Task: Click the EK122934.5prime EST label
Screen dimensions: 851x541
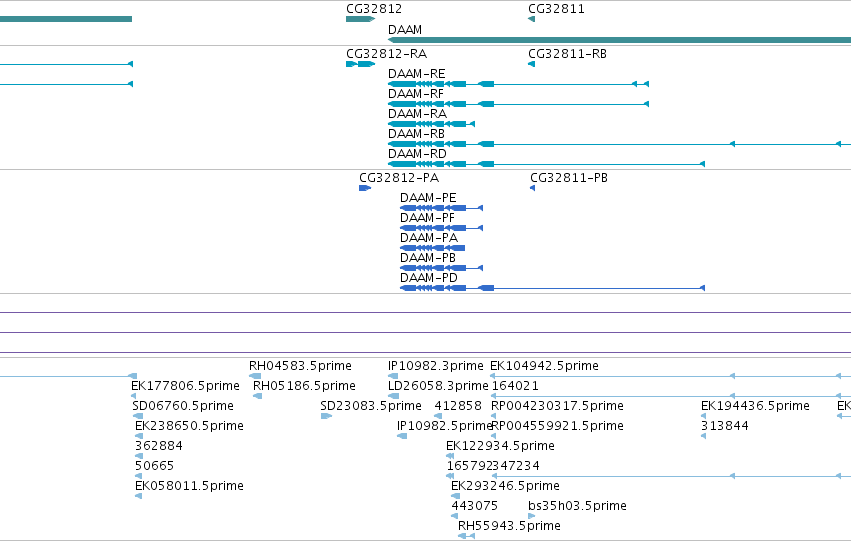Action: click(x=500, y=447)
